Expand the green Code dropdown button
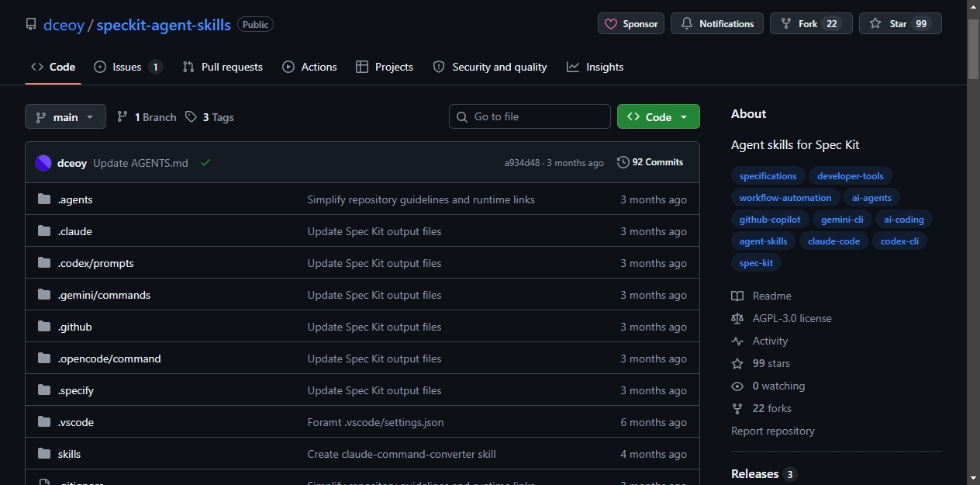The height and width of the screenshot is (485, 980). (x=658, y=117)
